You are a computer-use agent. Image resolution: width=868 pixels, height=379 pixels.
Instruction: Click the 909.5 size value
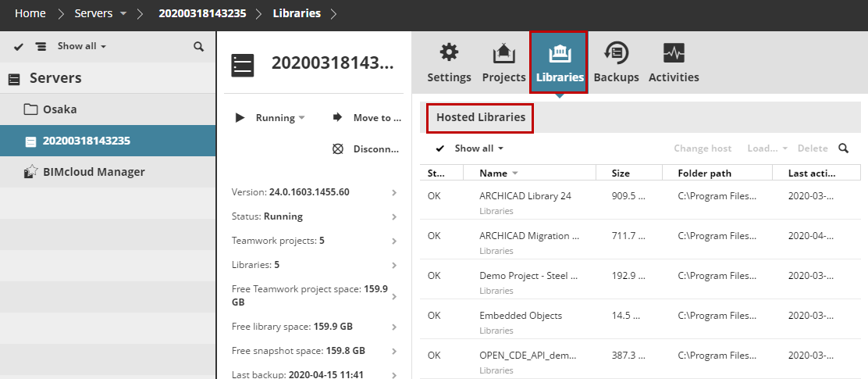(628, 196)
